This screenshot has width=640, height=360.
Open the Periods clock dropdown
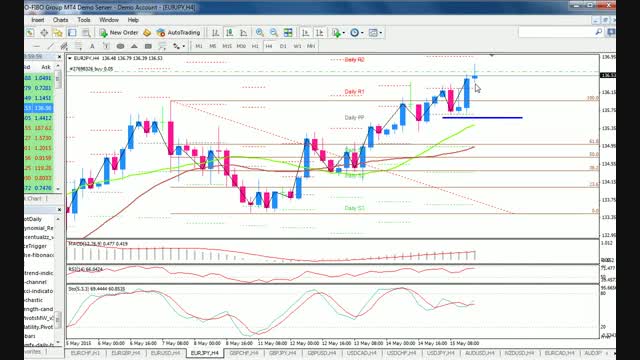pos(356,33)
